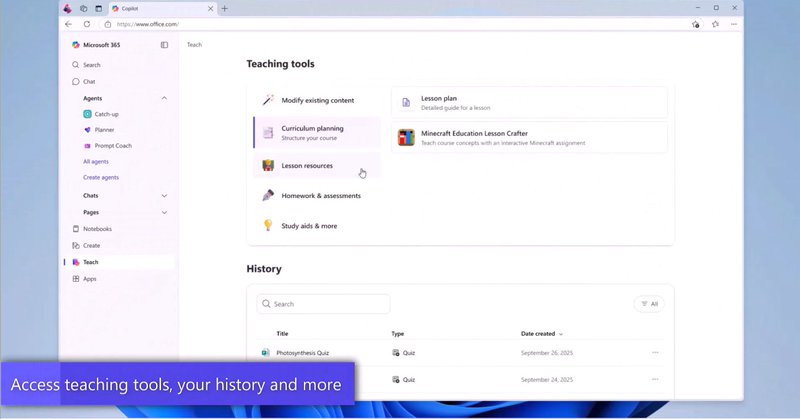Select the Curriculum planning category
Screen dimensions: 800x419
coord(317,133)
